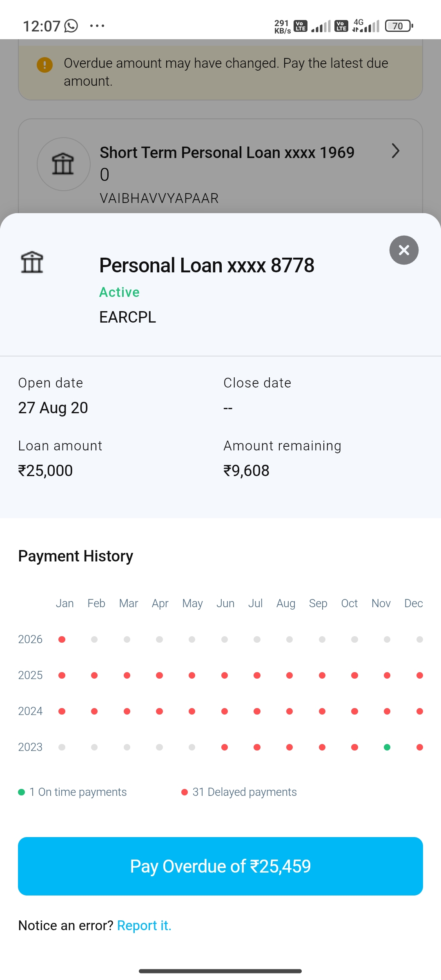441x980 pixels.
Task: Open the Report it link
Action: click(x=144, y=925)
